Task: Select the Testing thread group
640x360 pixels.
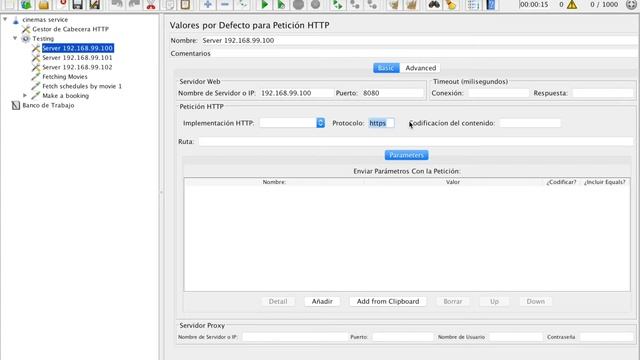Action: point(43,38)
